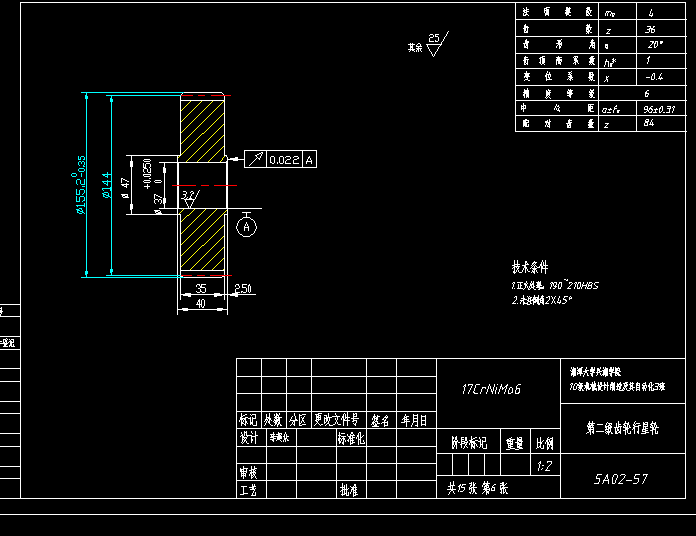The width and height of the screenshot is (696, 536).
Task: Select the university name text in title block
Action: [x=596, y=372]
